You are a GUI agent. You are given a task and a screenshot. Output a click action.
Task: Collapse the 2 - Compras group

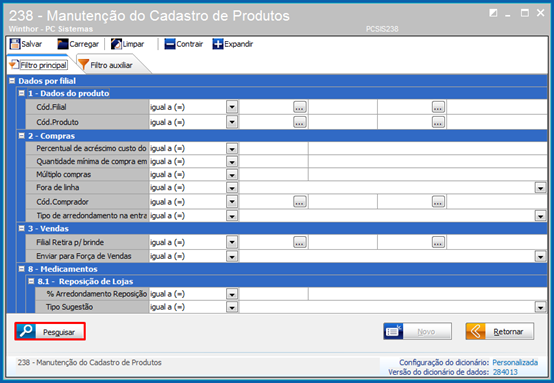22,136
